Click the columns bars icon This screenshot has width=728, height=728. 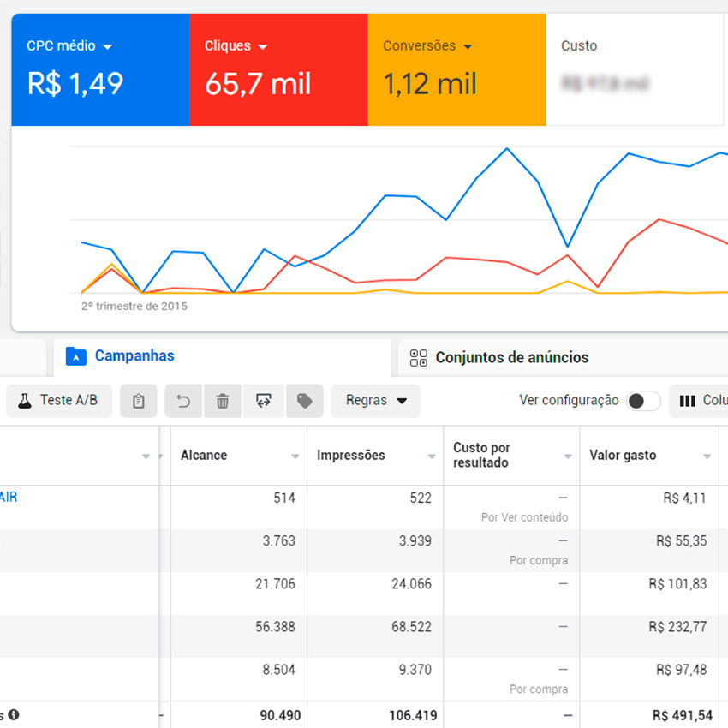687,401
